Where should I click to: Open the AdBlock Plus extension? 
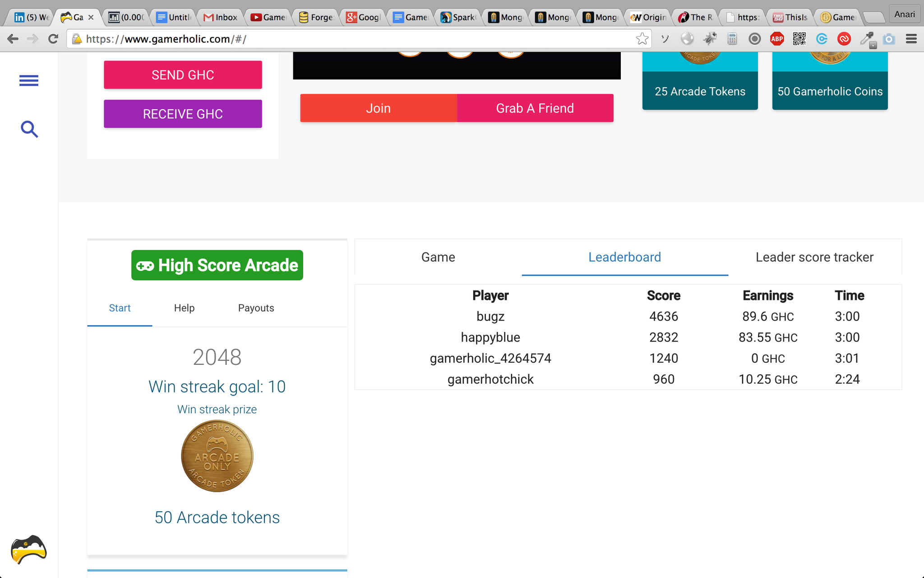coord(776,39)
